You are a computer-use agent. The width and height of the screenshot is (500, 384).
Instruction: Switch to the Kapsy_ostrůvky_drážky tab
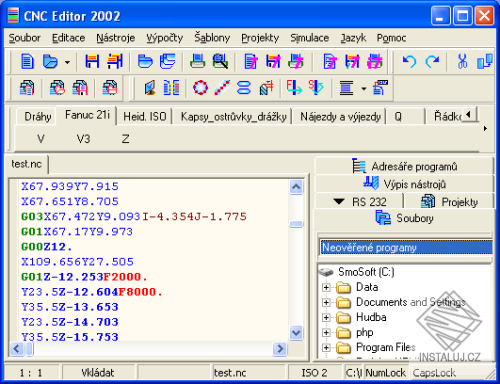[x=233, y=117]
